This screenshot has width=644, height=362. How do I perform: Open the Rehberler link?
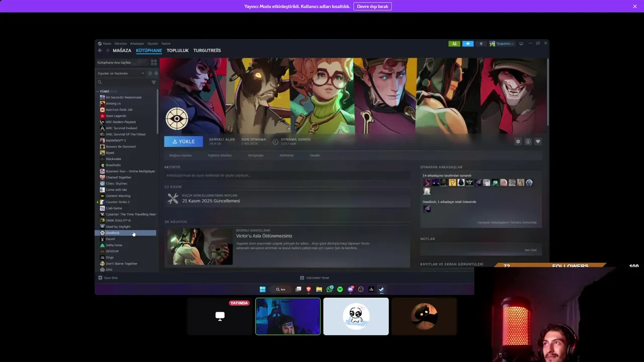287,155
